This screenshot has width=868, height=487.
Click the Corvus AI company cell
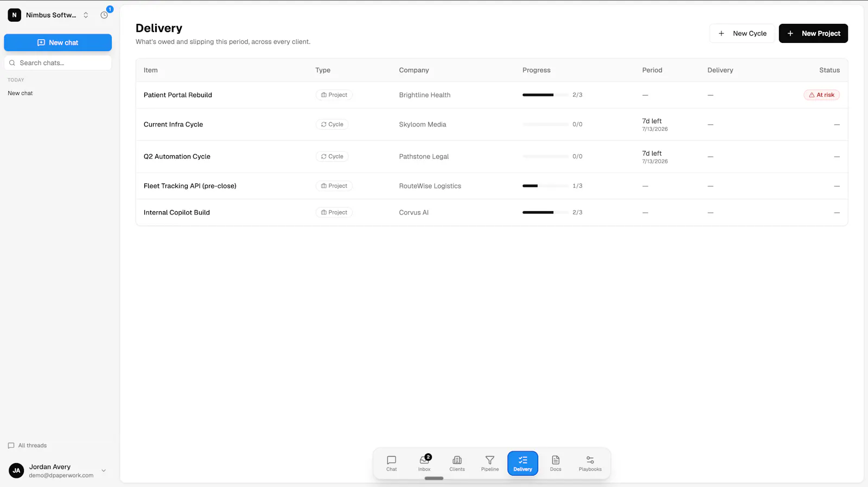tap(413, 212)
